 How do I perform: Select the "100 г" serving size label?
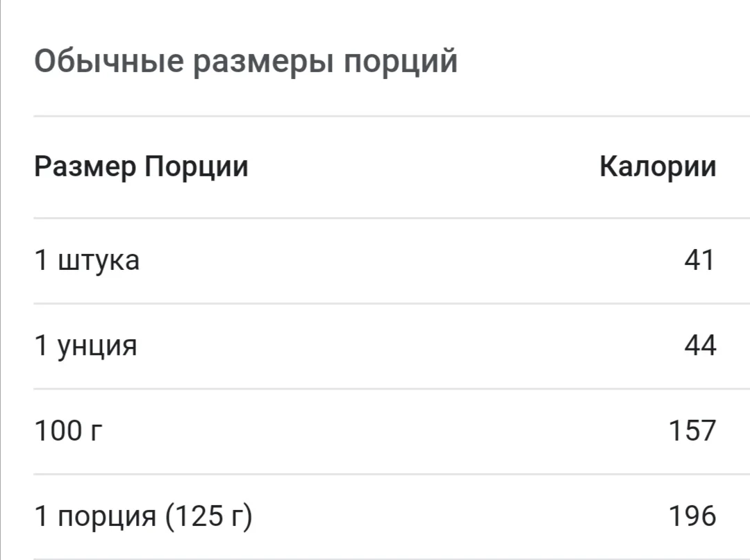69,431
